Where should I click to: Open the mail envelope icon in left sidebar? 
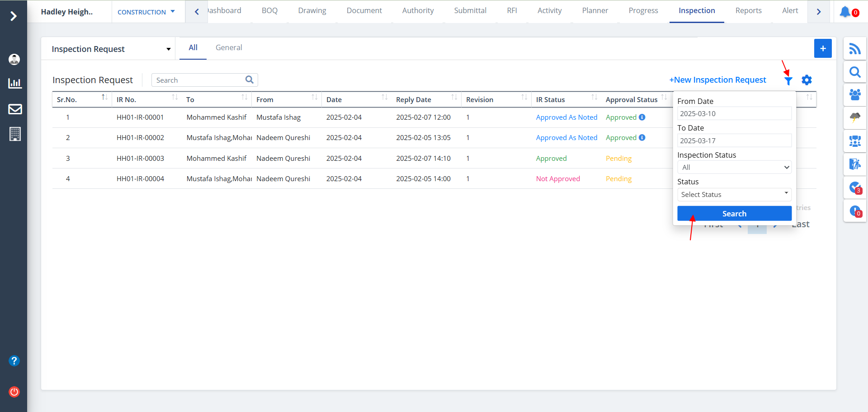(x=15, y=109)
